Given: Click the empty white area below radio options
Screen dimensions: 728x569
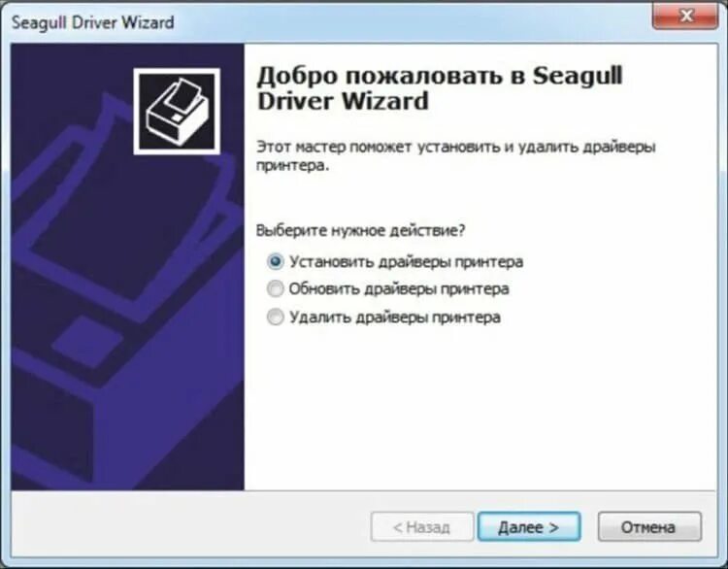Looking at the screenshot, I should [480, 409].
